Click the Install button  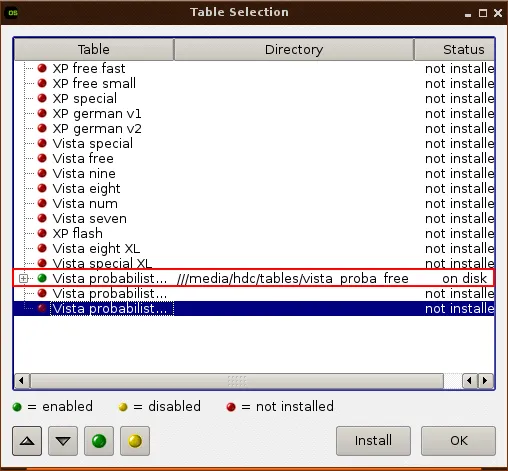(x=373, y=441)
